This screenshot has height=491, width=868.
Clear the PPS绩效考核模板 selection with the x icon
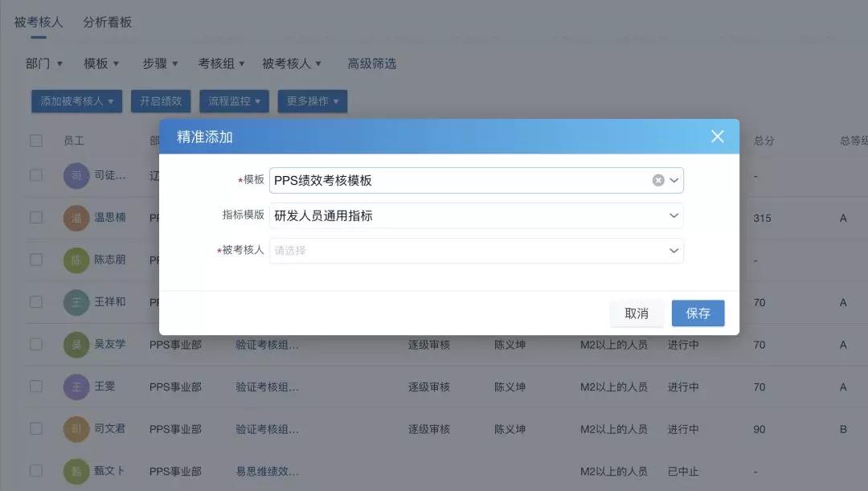pyautogui.click(x=658, y=180)
